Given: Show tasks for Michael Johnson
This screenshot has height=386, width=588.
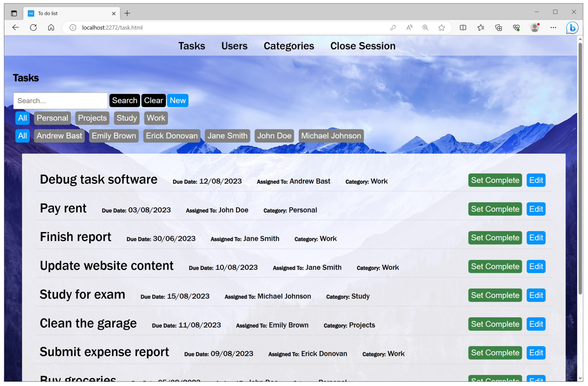Looking at the screenshot, I should (331, 136).
